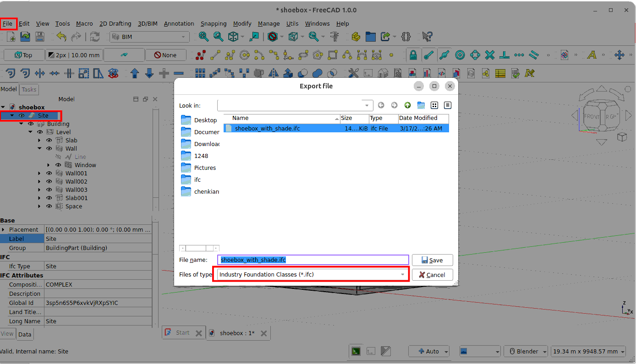Create a new folder in export dialog
This screenshot has width=636, height=364.
coord(421,105)
